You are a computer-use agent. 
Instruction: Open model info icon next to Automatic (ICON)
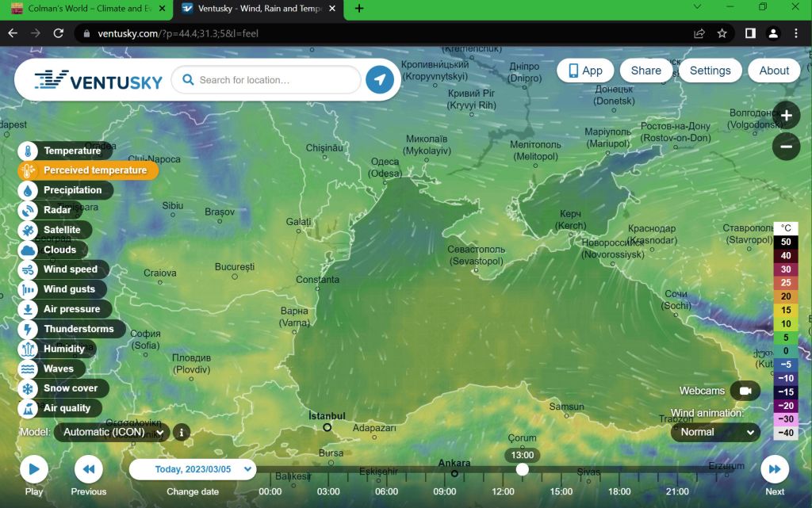(x=182, y=433)
